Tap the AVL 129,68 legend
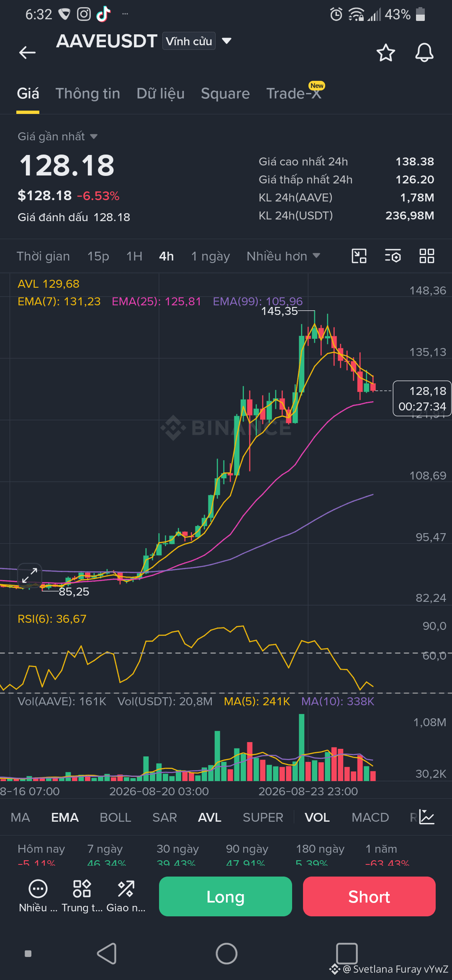 click(49, 284)
